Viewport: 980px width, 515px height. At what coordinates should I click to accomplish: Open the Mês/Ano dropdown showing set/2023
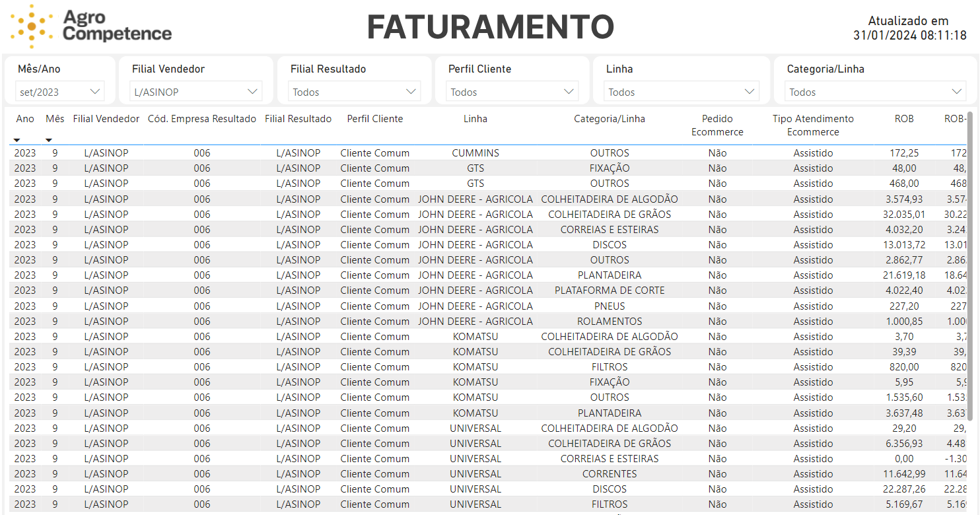[59, 92]
